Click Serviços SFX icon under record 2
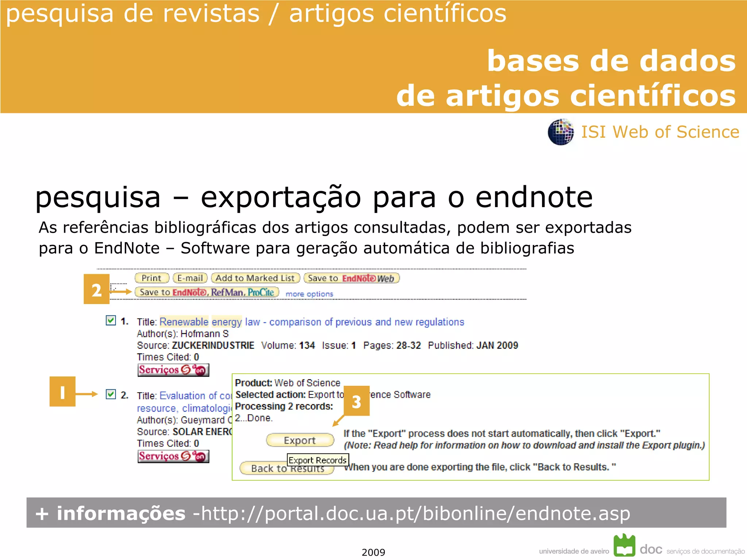Viewport: 747px width, 560px height. [x=173, y=456]
